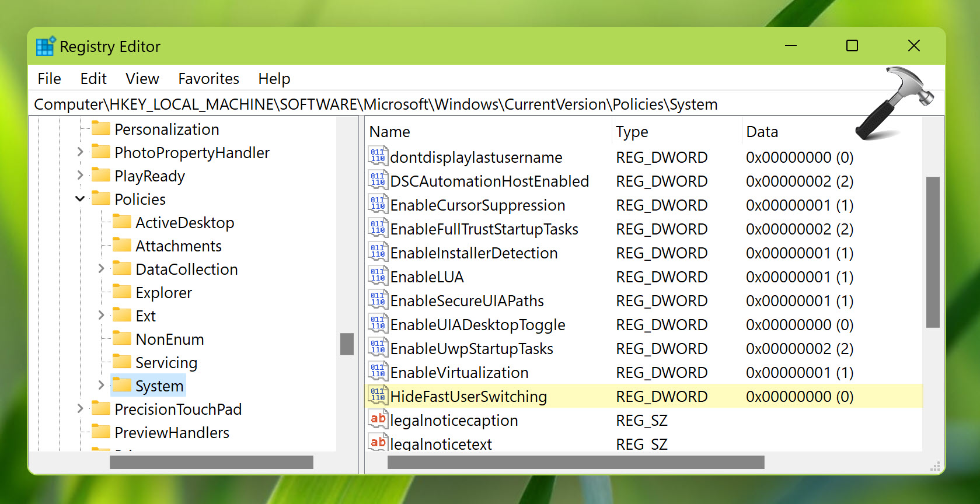The height and width of the screenshot is (504, 980).
Task: Sort values by the Name column header
Action: tap(389, 132)
